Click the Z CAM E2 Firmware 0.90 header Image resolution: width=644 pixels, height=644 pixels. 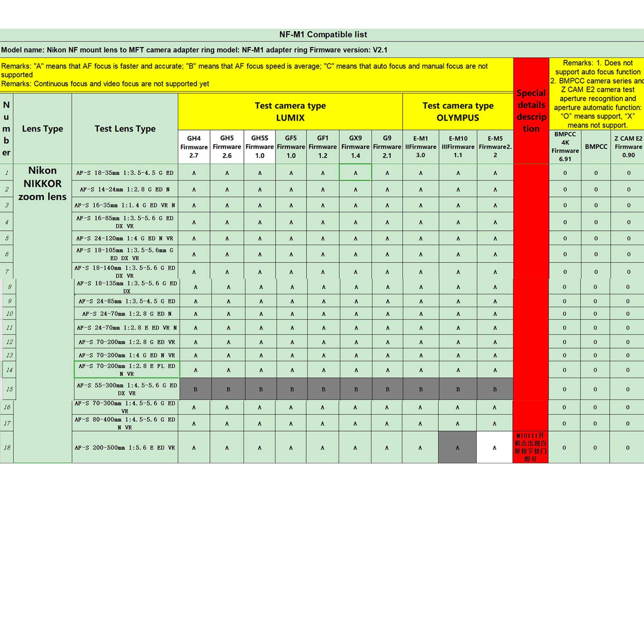(628, 147)
